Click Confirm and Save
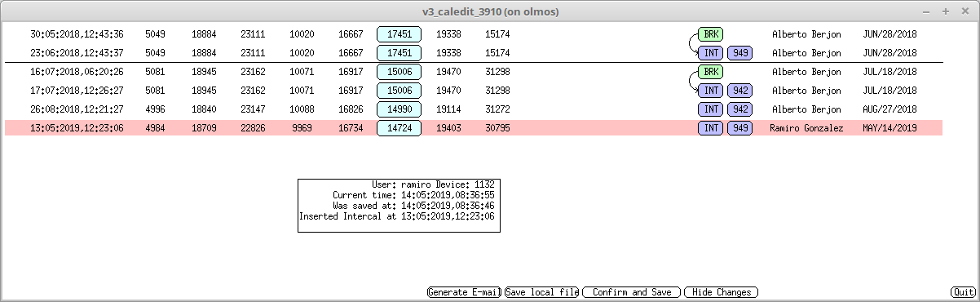This screenshot has width=980, height=302. pos(632,292)
